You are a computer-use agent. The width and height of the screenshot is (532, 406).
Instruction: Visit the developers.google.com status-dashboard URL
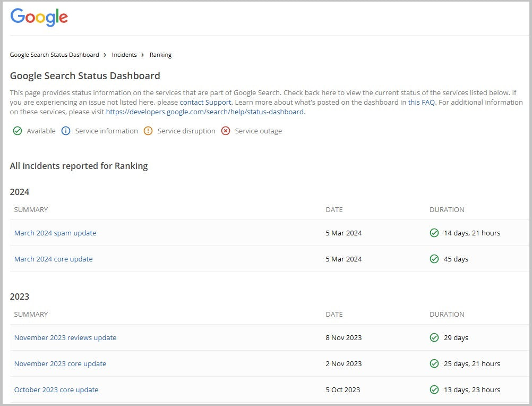point(204,112)
